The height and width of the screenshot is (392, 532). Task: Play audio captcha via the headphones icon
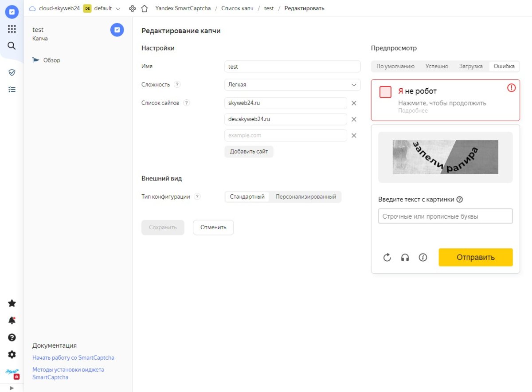[x=405, y=257]
